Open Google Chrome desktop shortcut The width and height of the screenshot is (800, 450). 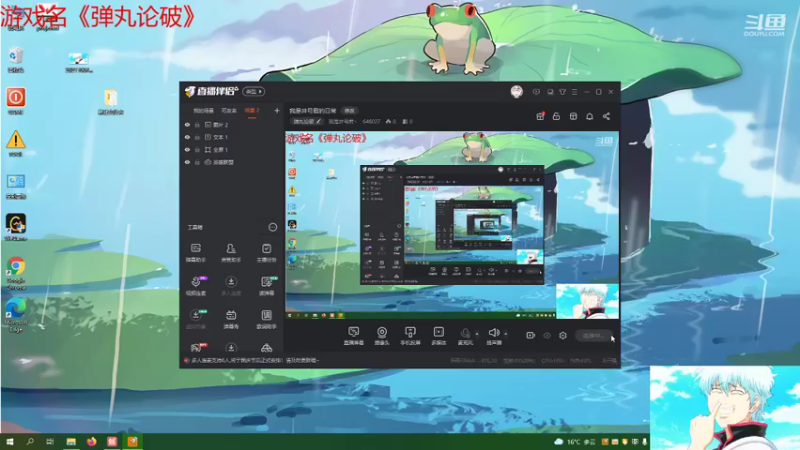tap(16, 273)
